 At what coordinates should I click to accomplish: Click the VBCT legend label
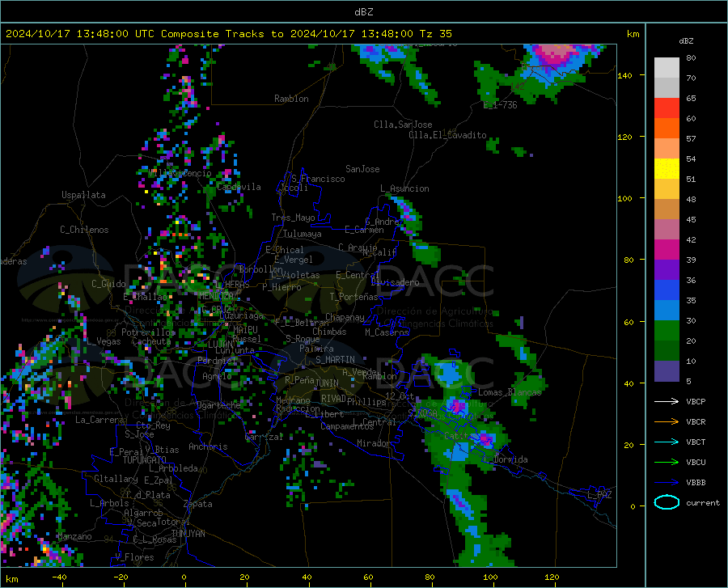coord(696,442)
